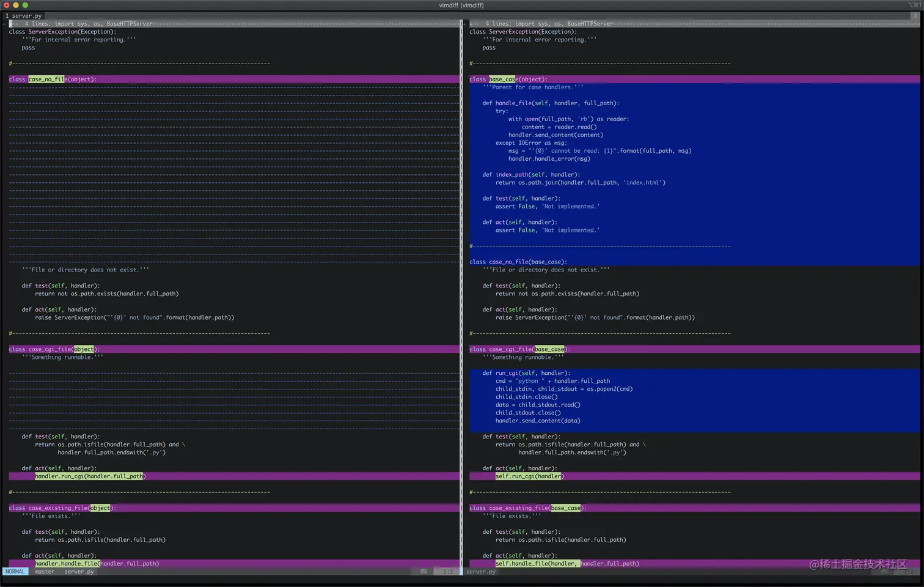The height and width of the screenshot is (587, 924).
Task: Click 'class case_no_file(object):' line in left pane
Action: pyautogui.click(x=53, y=79)
